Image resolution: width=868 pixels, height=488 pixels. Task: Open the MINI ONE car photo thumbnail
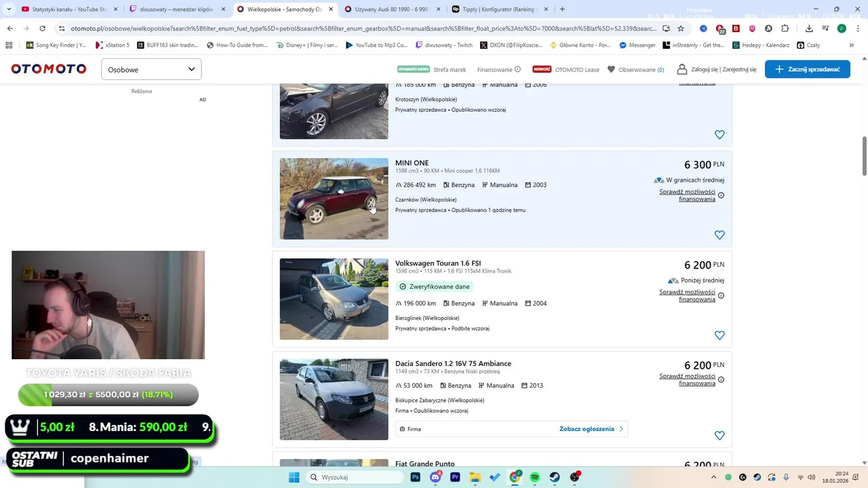(334, 199)
